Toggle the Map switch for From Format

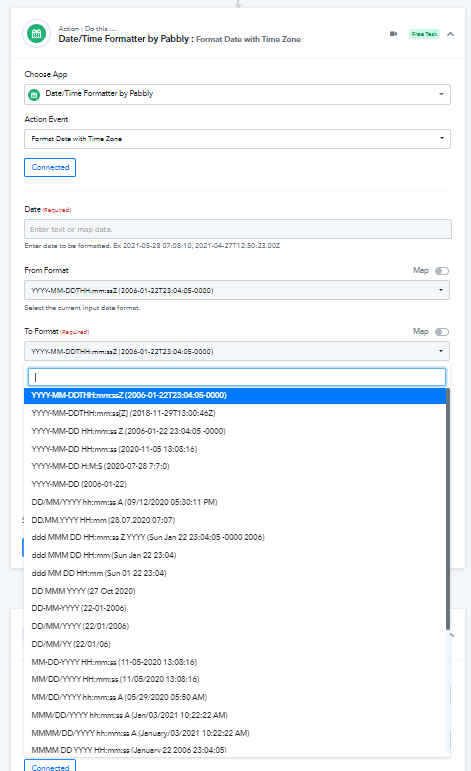pyautogui.click(x=442, y=271)
